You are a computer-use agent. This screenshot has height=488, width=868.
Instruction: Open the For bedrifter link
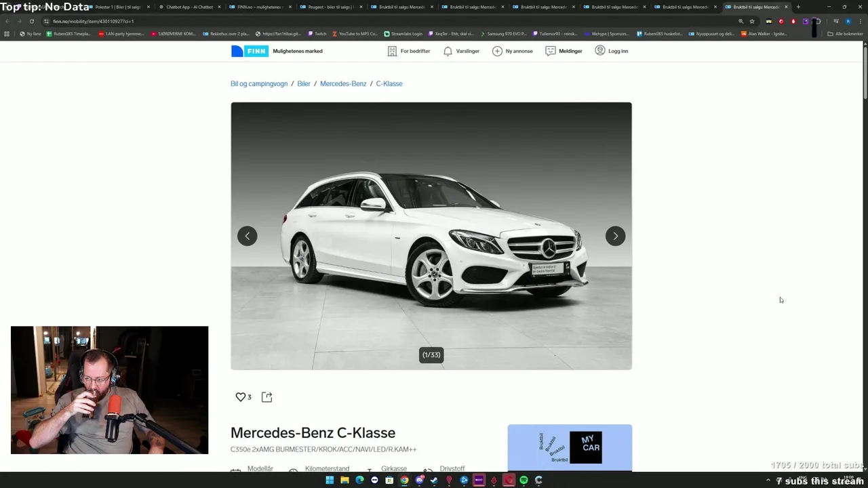pyautogui.click(x=408, y=51)
